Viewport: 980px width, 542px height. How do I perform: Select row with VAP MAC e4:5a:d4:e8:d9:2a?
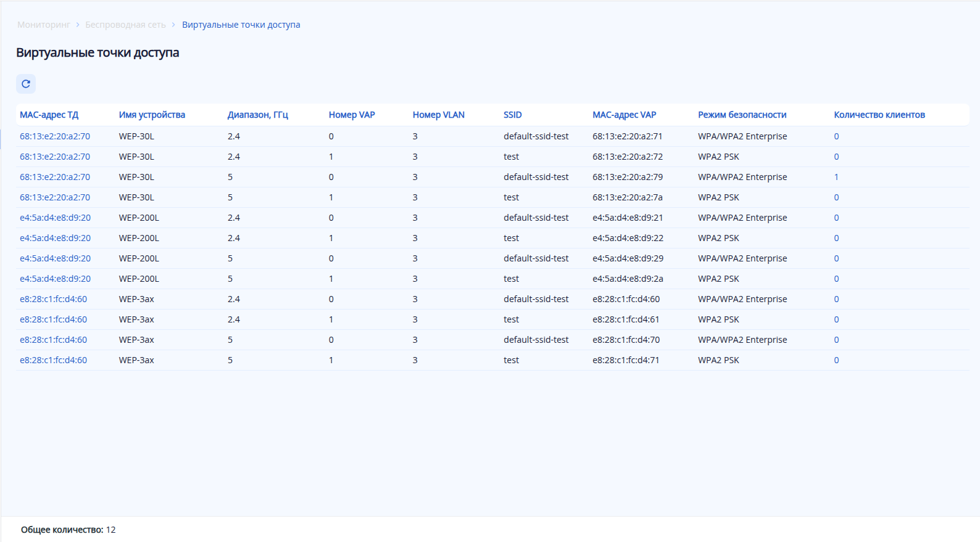tap(628, 279)
